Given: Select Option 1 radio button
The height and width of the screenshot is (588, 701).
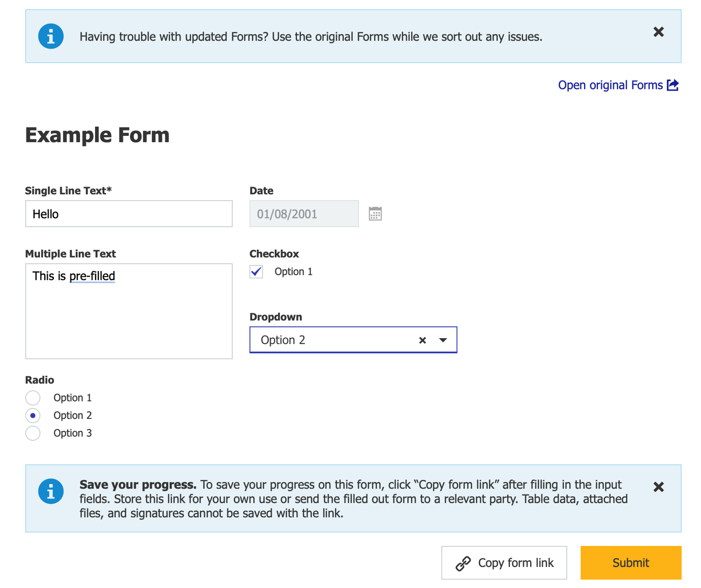Looking at the screenshot, I should (x=32, y=397).
